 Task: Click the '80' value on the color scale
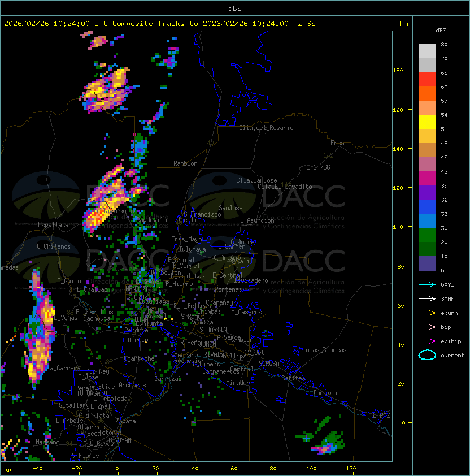[x=444, y=44]
